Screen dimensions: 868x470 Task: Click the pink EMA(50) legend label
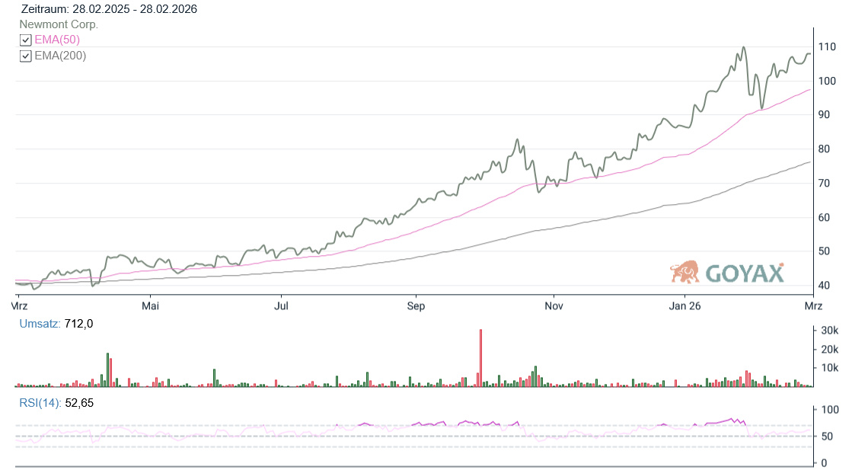click(x=57, y=40)
